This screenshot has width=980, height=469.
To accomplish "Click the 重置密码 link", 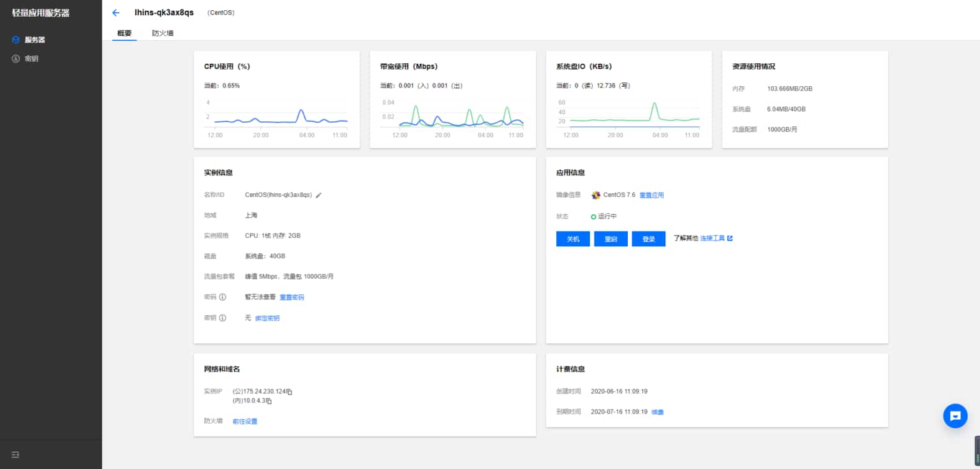I will (x=292, y=297).
